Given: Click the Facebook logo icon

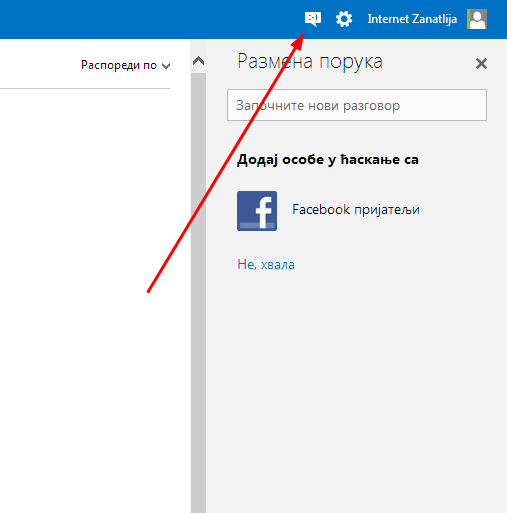Looking at the screenshot, I should coord(257,211).
